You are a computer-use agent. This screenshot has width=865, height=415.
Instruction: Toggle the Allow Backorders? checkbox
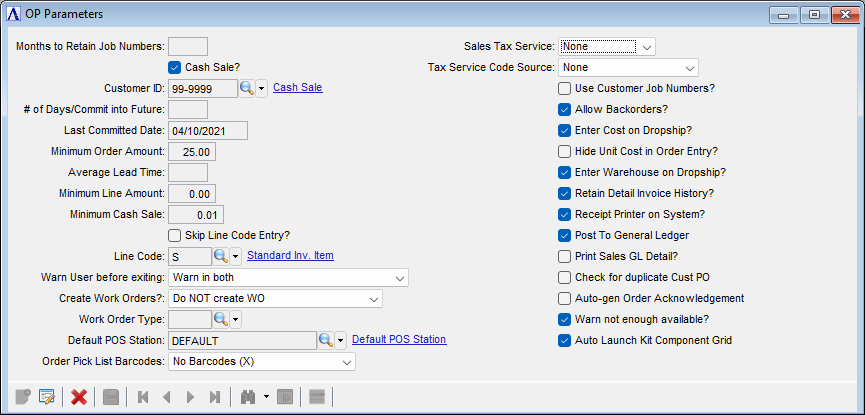[x=564, y=109]
